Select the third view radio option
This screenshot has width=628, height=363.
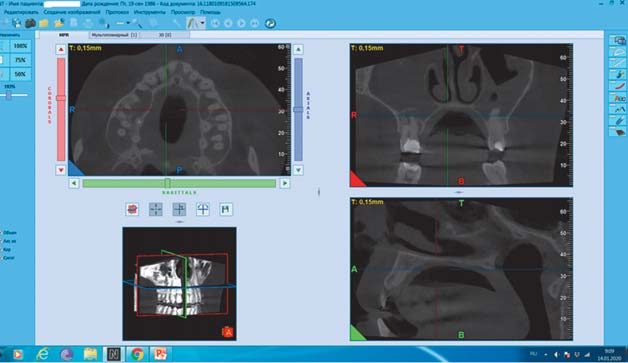coord(6,250)
